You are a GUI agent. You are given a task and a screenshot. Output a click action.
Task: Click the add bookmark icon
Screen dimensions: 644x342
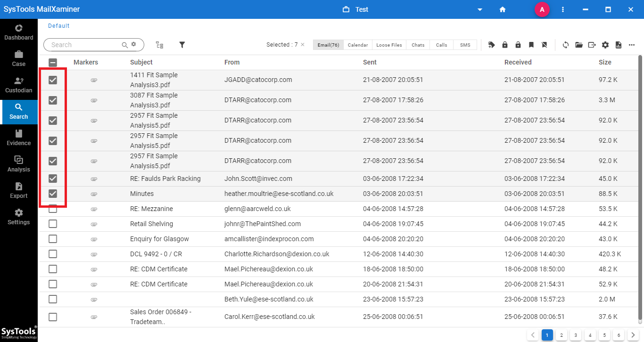(x=531, y=45)
